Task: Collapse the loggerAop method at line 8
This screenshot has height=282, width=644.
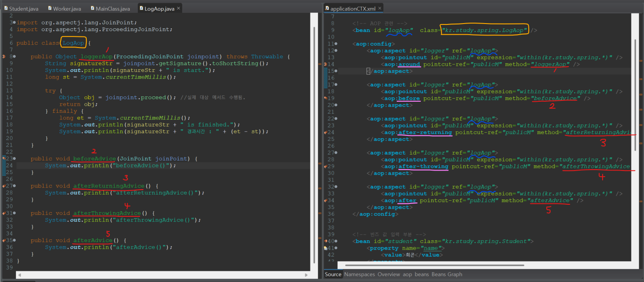Action: (x=15, y=57)
